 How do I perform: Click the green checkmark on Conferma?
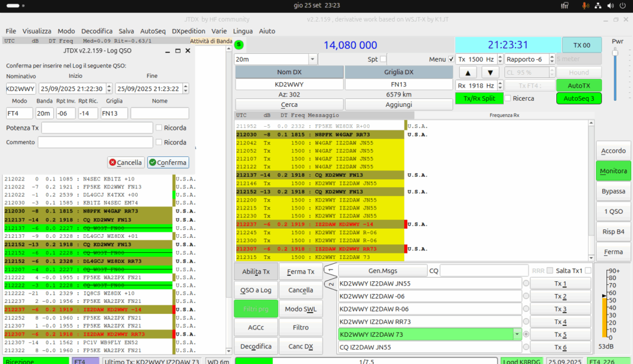click(x=153, y=163)
